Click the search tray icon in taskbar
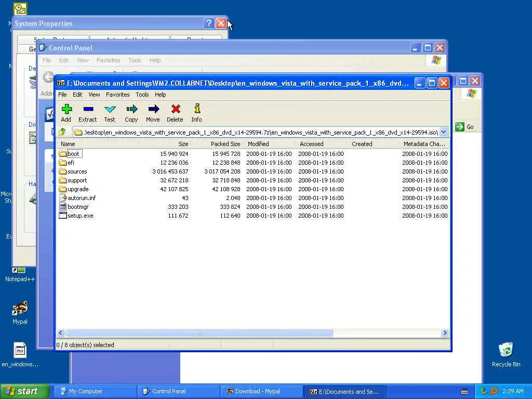This screenshot has height=399, width=532. pyautogui.click(x=494, y=391)
